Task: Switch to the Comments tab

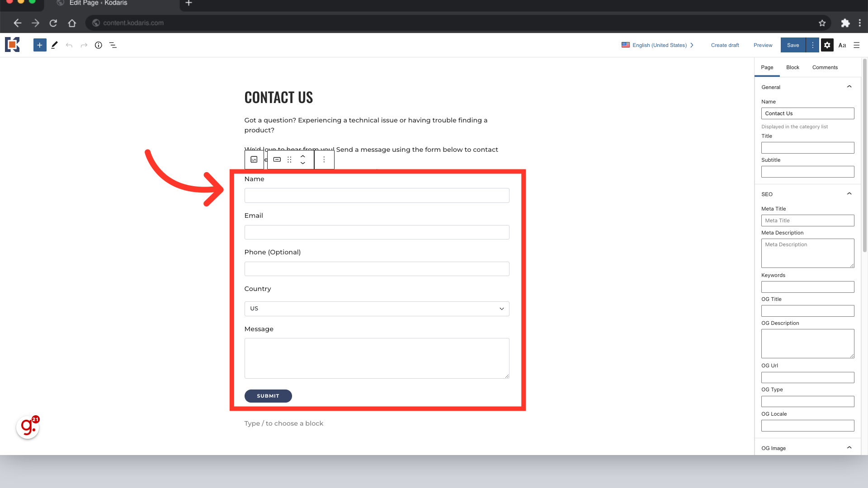Action: tap(825, 67)
